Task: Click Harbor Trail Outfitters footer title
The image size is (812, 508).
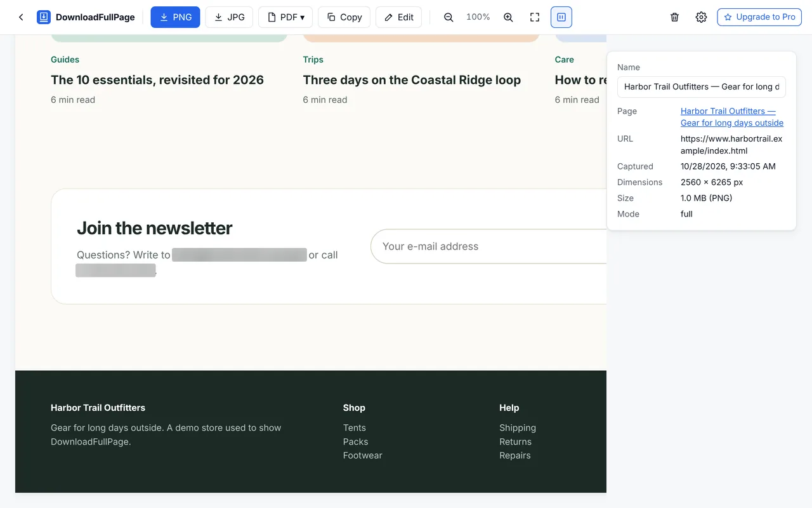Action: (x=98, y=408)
